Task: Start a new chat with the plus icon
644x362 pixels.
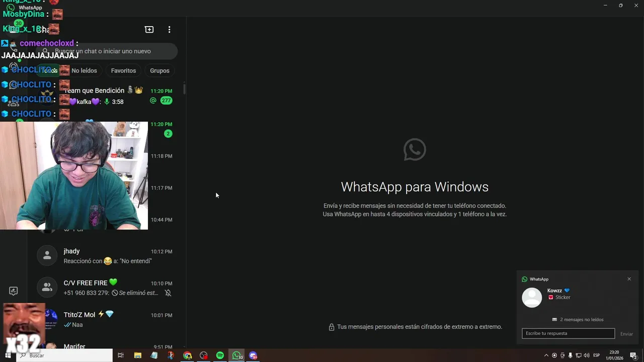Action: click(149, 30)
